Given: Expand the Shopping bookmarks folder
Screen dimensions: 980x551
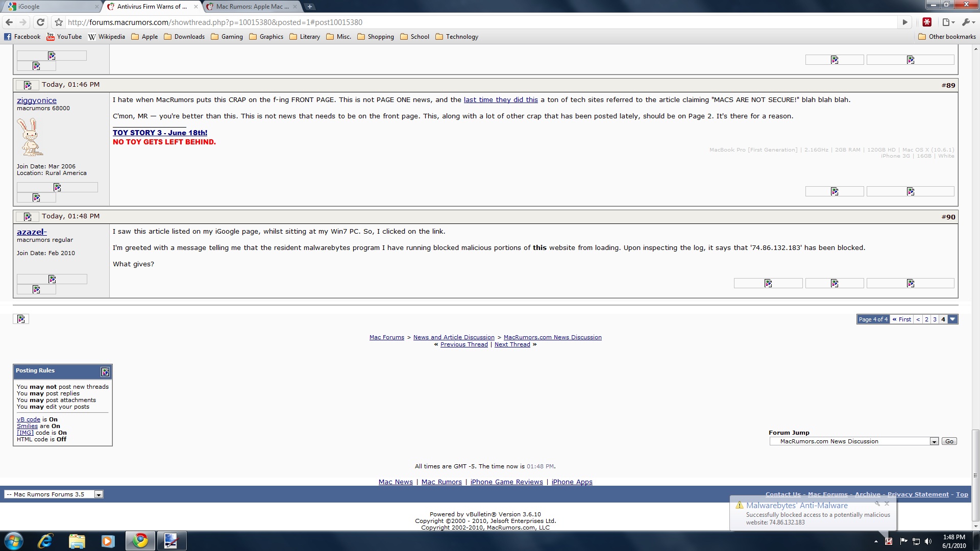Looking at the screenshot, I should [376, 37].
